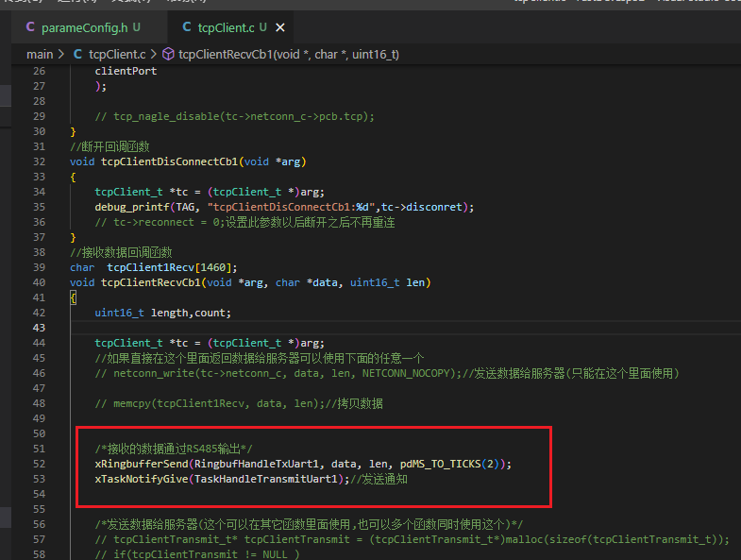Click tcpClientRecvCb1 function name on line 40

151,282
